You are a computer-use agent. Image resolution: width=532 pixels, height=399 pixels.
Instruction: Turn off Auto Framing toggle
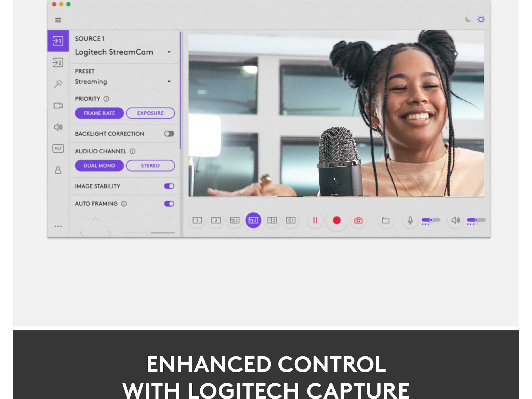(x=169, y=204)
